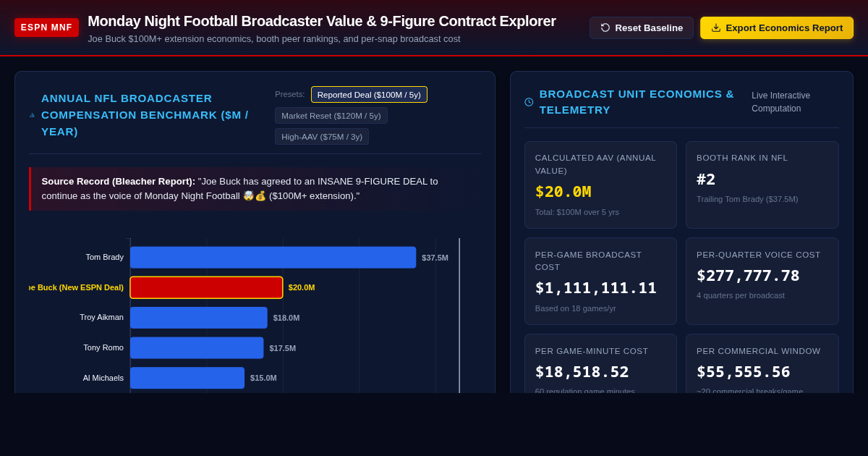
Task: Click Trailing Tom Brady ($37.5M) note
Action: [x=747, y=199]
